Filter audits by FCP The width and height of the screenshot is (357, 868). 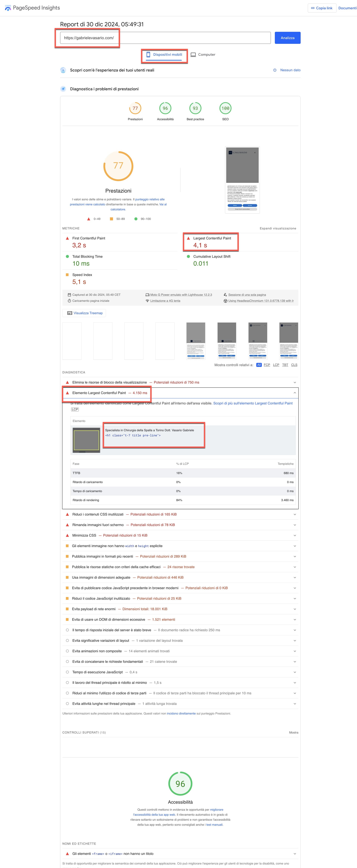pyautogui.click(x=267, y=365)
